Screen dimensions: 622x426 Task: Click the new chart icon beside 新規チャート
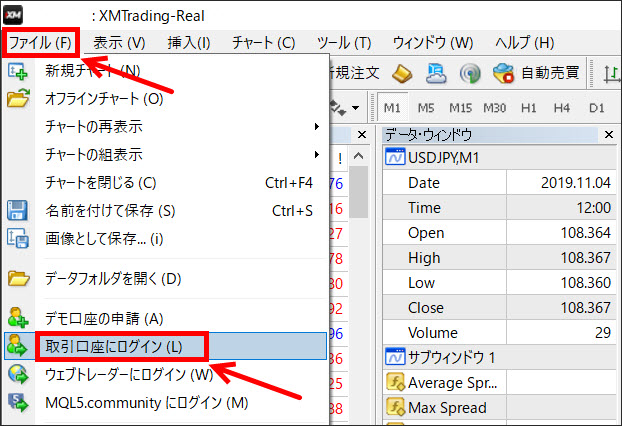[18, 71]
